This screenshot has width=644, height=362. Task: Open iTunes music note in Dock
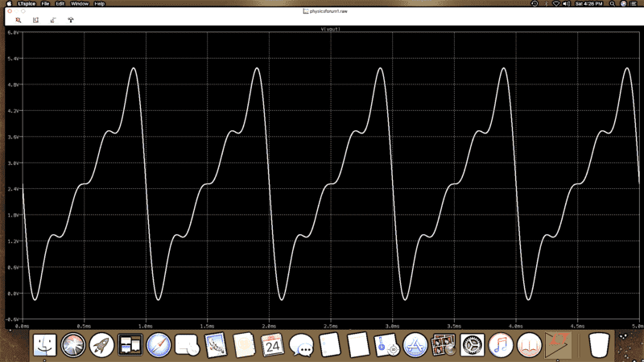click(500, 346)
